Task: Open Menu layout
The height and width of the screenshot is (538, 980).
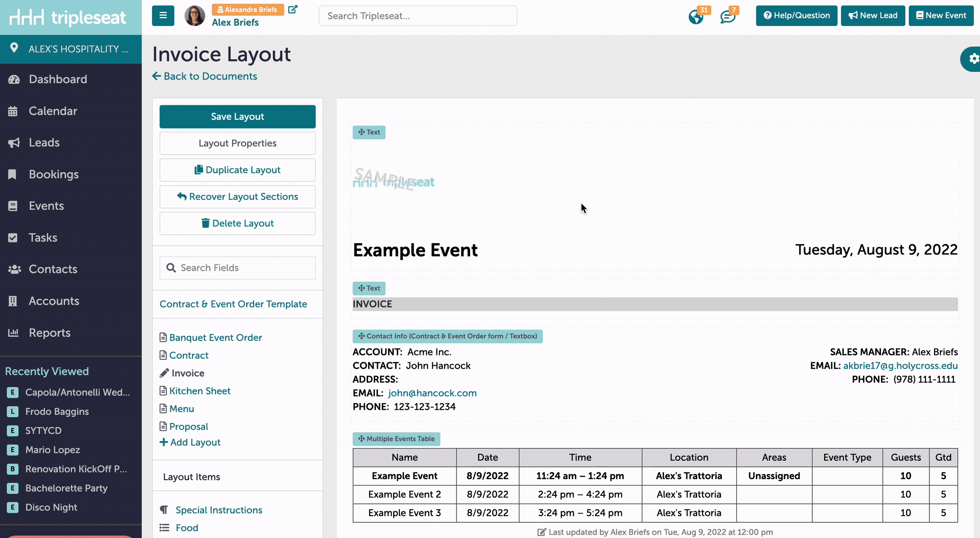Action: [x=181, y=409]
